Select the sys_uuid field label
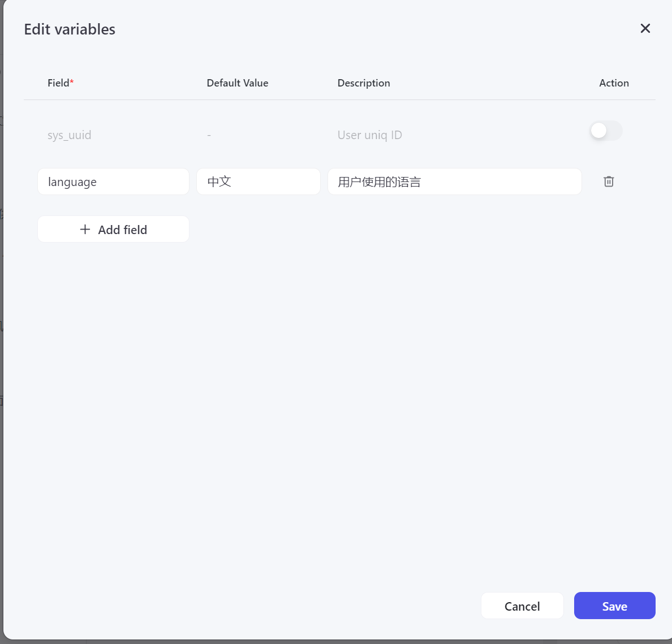 69,135
